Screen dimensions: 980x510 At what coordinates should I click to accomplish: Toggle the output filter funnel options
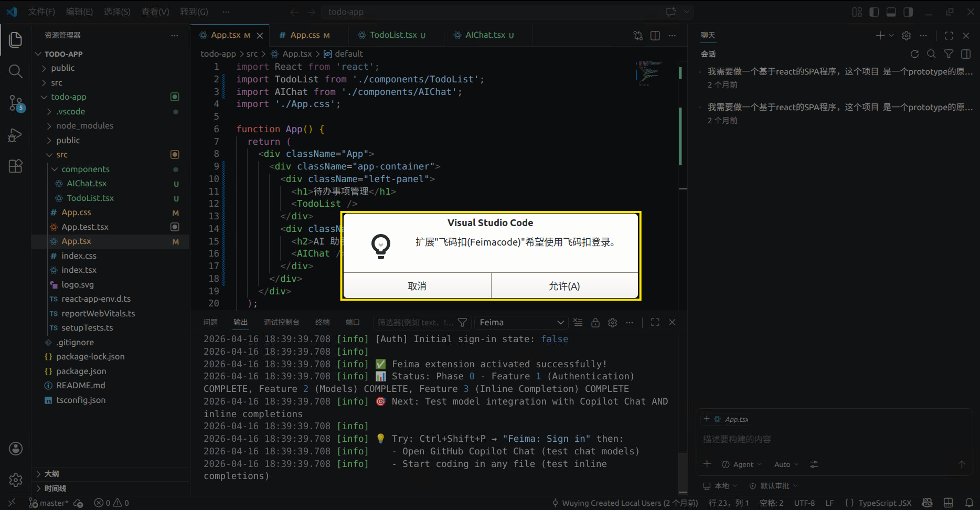462,323
